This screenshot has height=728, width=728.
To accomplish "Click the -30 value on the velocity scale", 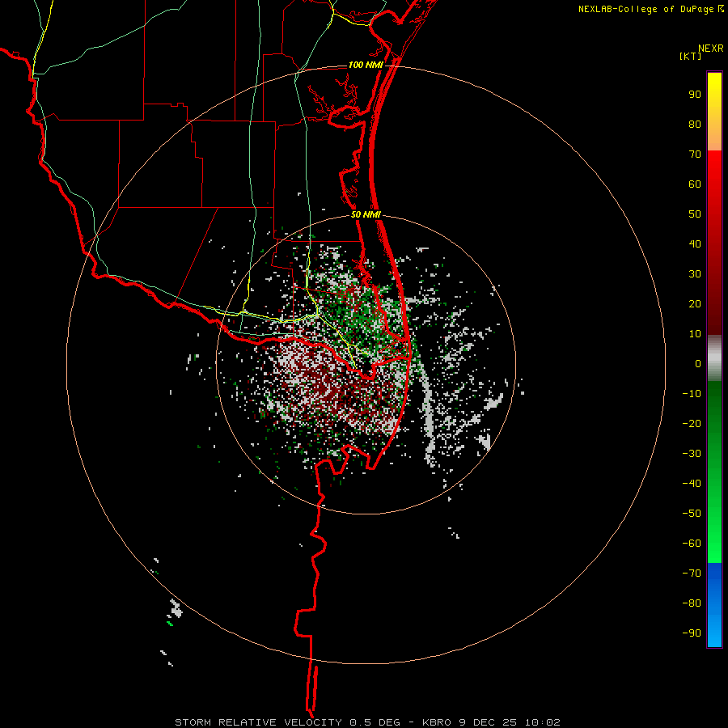I will 692,454.
